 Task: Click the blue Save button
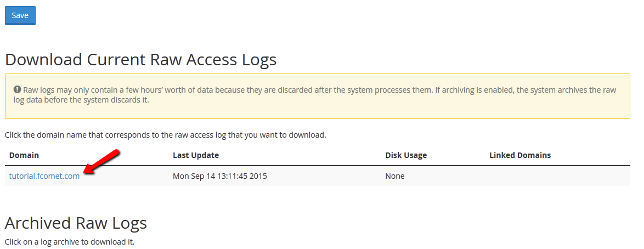(20, 15)
